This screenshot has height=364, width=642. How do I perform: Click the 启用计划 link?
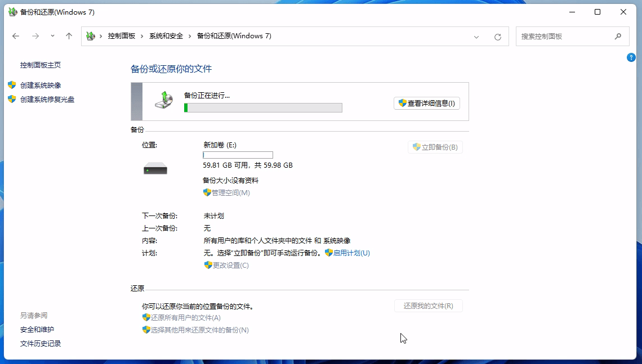(351, 253)
